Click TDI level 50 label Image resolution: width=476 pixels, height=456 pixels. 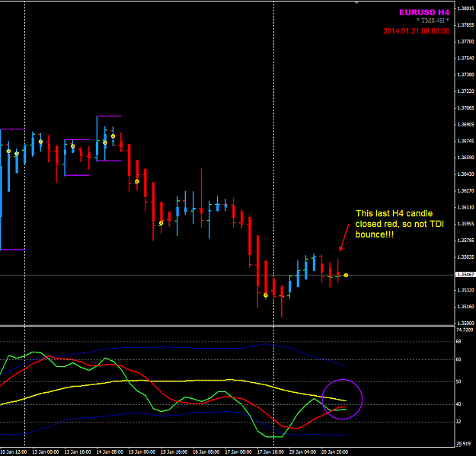pyautogui.click(x=458, y=381)
